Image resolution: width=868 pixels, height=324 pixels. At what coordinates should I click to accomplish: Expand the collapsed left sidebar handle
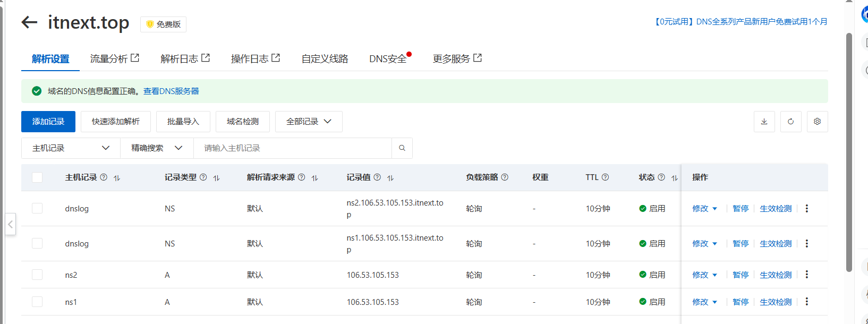(x=10, y=224)
